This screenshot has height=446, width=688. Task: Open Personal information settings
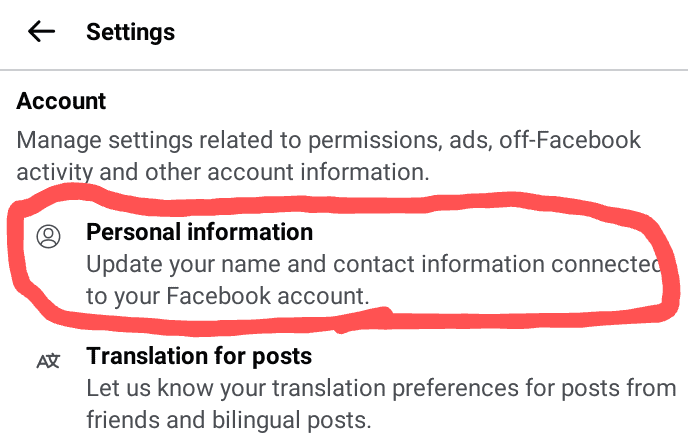click(x=200, y=233)
